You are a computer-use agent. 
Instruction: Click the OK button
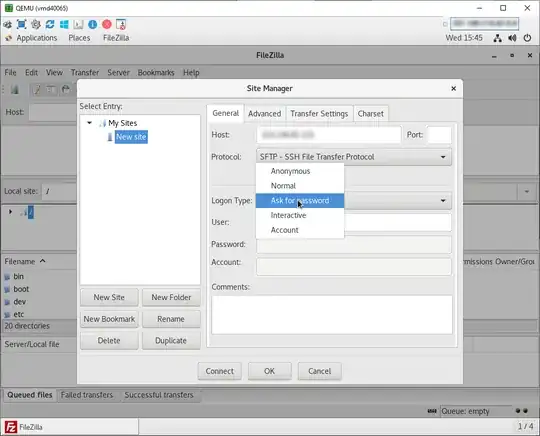pyautogui.click(x=270, y=371)
